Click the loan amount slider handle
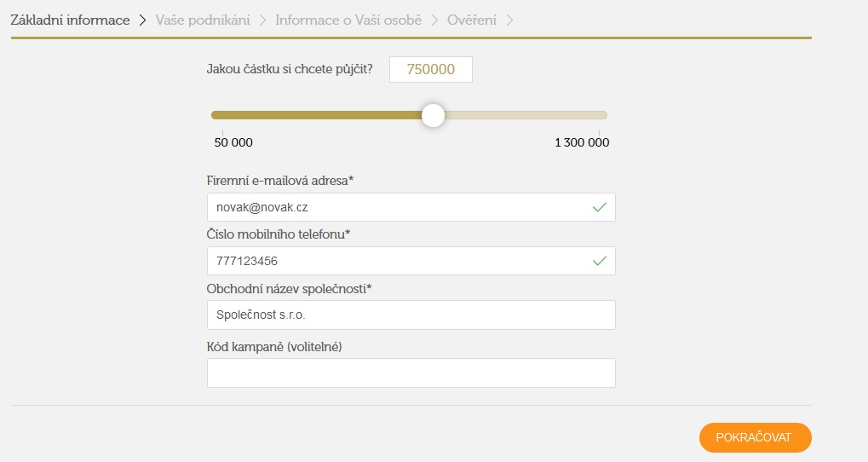The image size is (868, 462). tap(433, 115)
